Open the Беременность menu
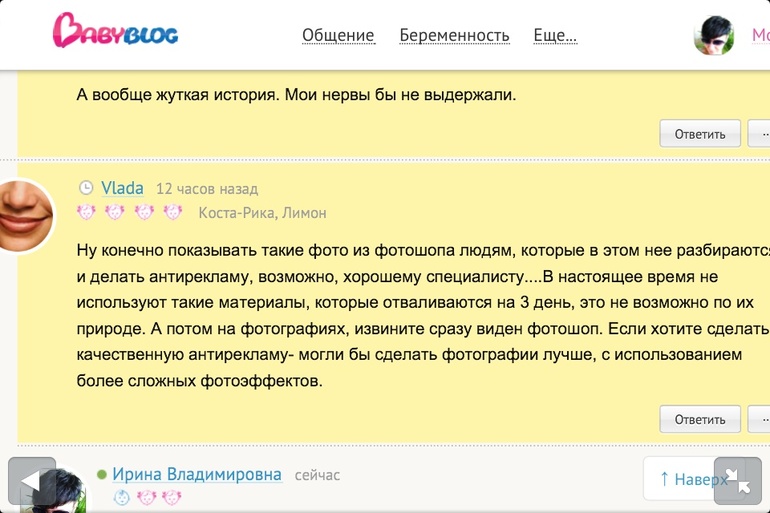The height and width of the screenshot is (513, 770). [x=454, y=36]
